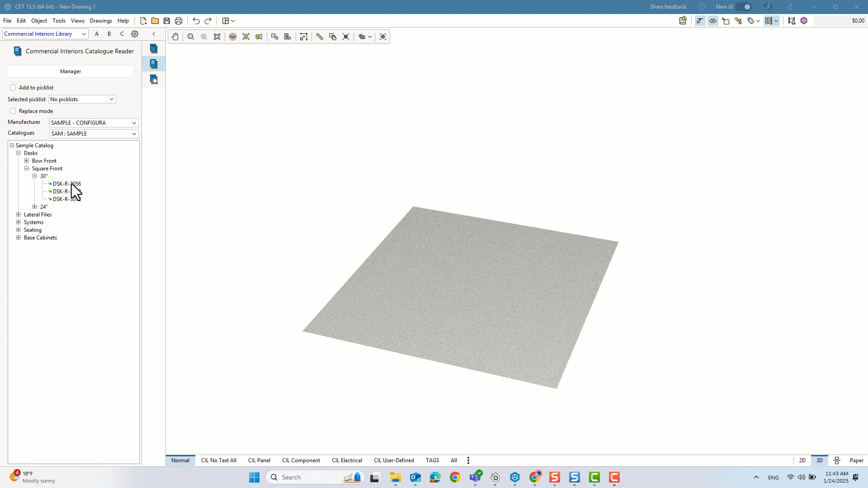Click the Share feedback link
868x488 pixels.
[x=668, y=7]
